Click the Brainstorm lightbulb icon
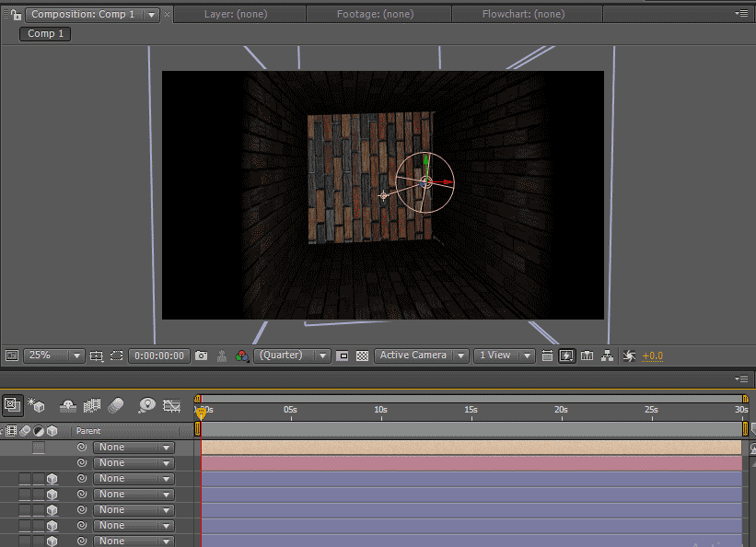This screenshot has width=756, height=547. (x=145, y=405)
